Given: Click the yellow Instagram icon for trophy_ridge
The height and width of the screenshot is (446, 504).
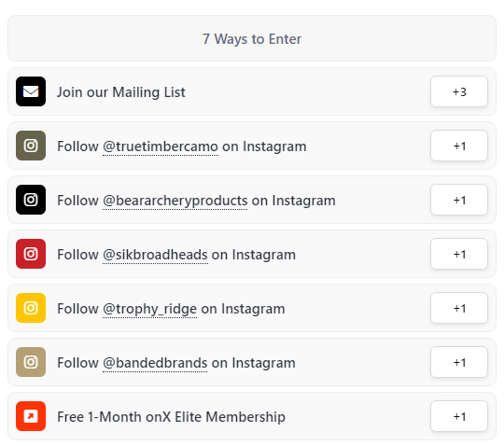Looking at the screenshot, I should point(31,308).
